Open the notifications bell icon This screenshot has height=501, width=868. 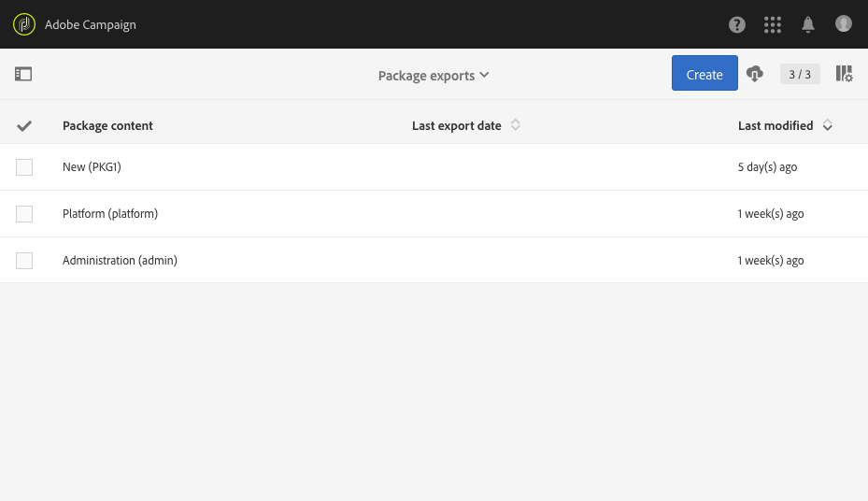coord(808,24)
